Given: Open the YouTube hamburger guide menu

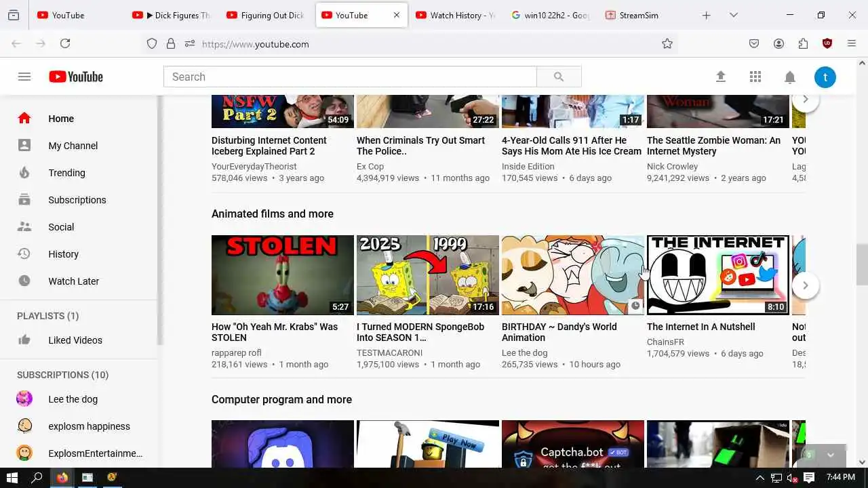Looking at the screenshot, I should (x=24, y=77).
